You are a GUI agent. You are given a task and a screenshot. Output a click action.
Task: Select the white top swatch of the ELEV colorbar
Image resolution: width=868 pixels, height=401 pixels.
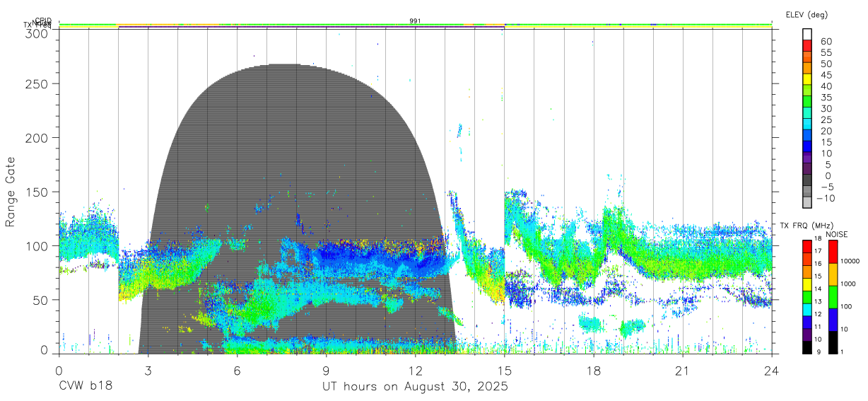point(808,35)
